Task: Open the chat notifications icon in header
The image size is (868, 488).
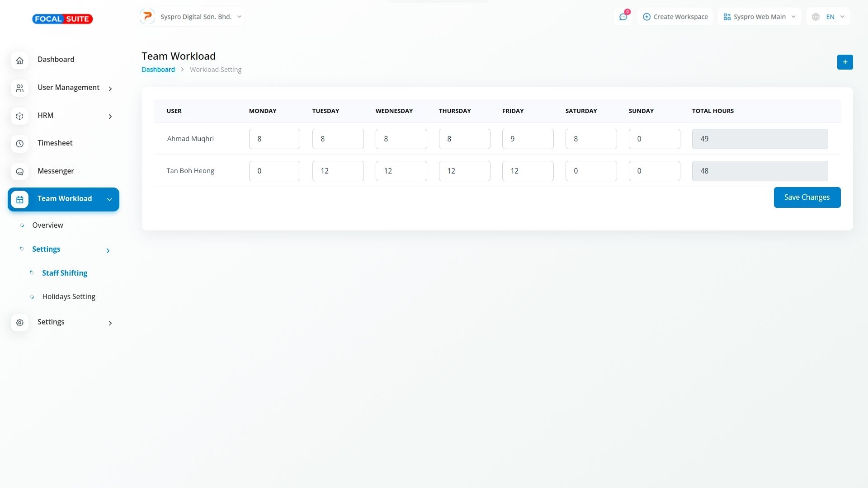Action: 623,17
